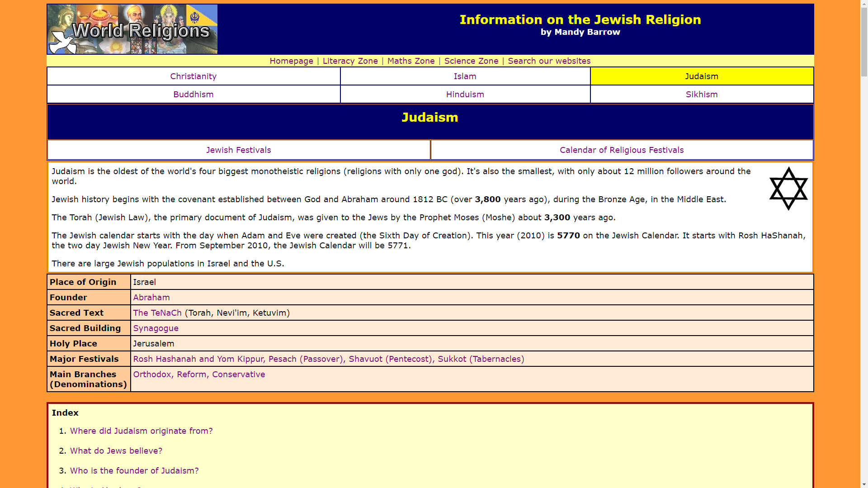Click Search our websites link
Viewport: 868px width, 488px height.
549,61
